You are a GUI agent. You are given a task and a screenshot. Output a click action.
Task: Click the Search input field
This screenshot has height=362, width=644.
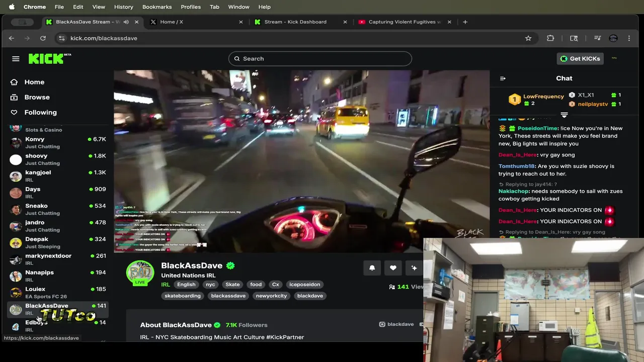tap(320, 59)
